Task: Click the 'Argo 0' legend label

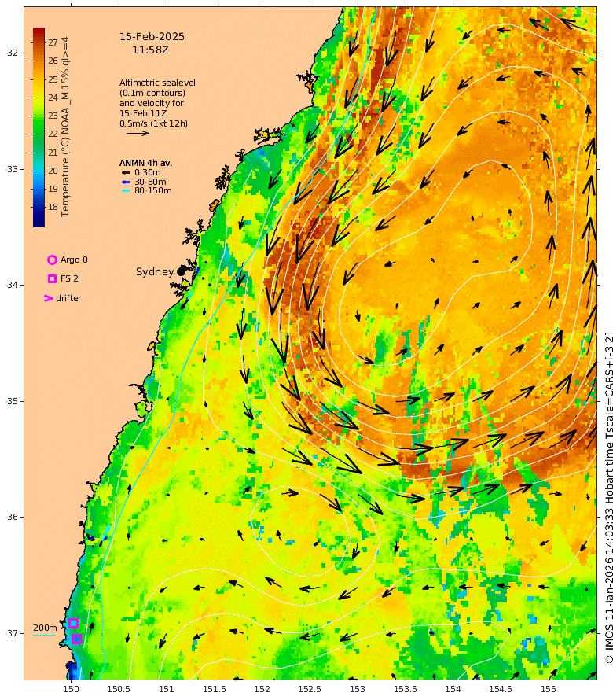Action: (x=74, y=260)
